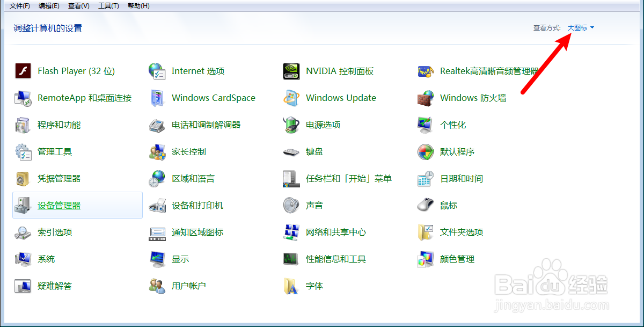Image resolution: width=644 pixels, height=327 pixels.
Task: Open the Windows 防火墙 text link
Action: coord(473,98)
